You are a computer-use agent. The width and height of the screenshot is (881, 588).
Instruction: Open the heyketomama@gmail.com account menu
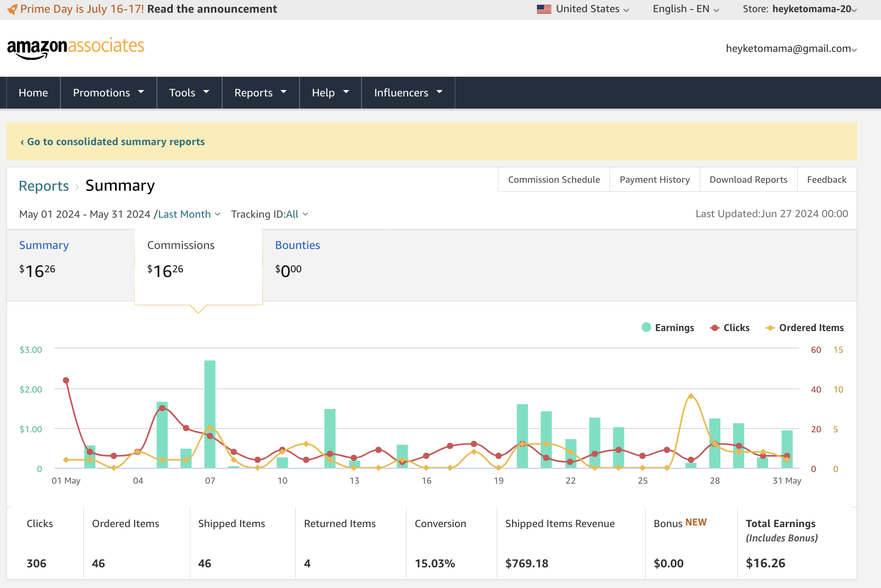point(791,49)
